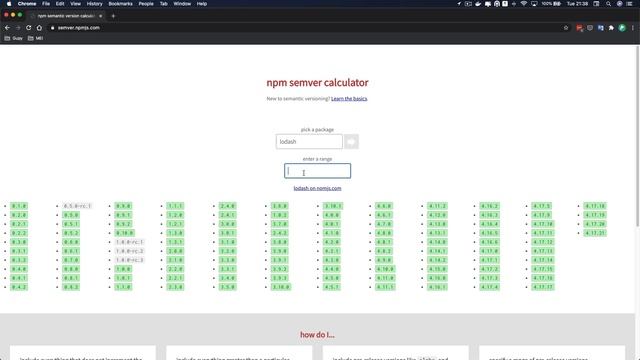Select version 0.4.2
The image size is (640, 360).
tap(19, 287)
